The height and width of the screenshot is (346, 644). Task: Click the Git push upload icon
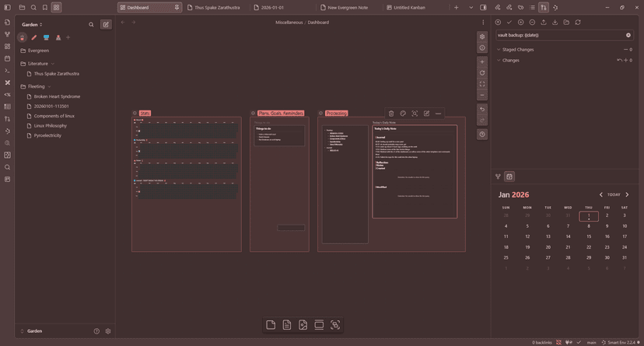[544, 23]
